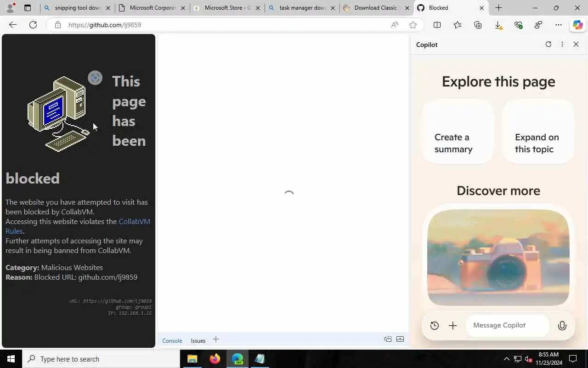The width and height of the screenshot is (588, 368).
Task: Open the Favorites list icon
Action: tap(458, 25)
